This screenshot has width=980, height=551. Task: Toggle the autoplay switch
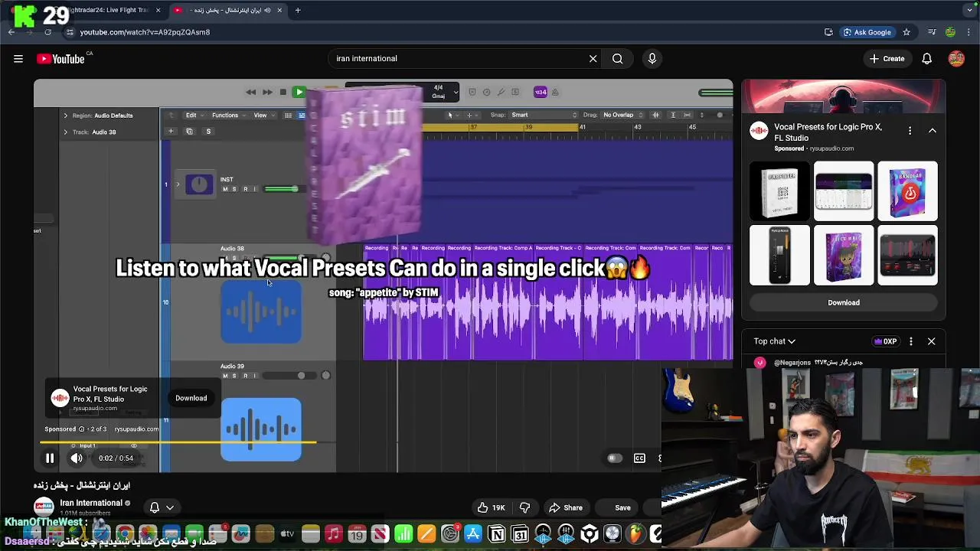coord(613,458)
